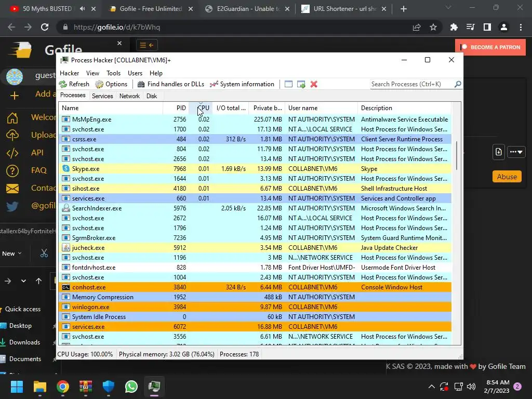Click the Become a Patron button
532x399 pixels.
(490, 47)
